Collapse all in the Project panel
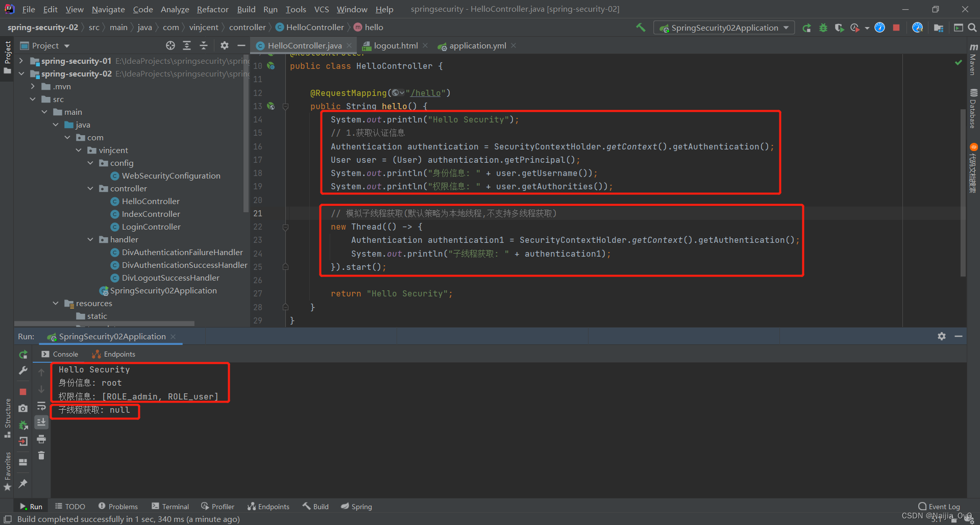 click(x=204, y=46)
